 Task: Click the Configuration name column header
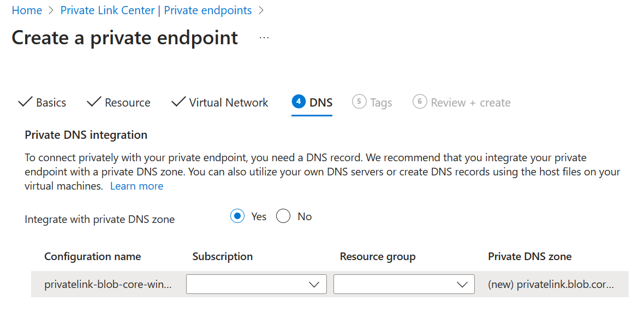tap(92, 256)
